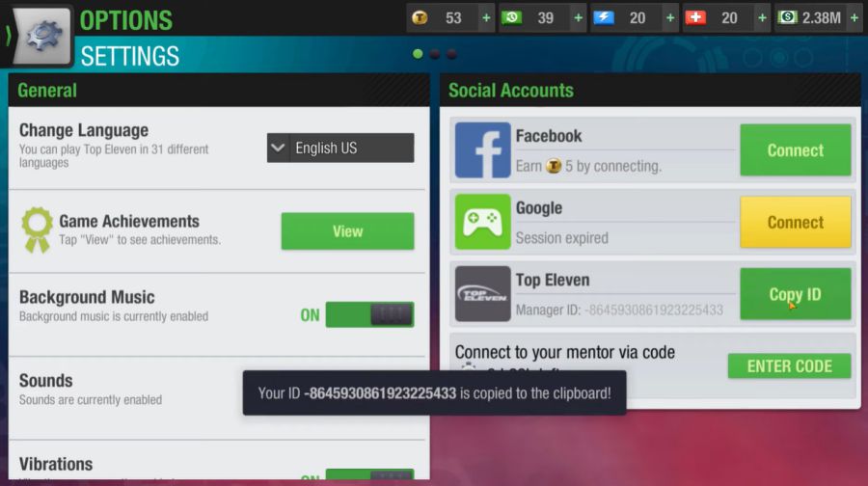The height and width of the screenshot is (486, 868).
Task: Tap the Top Eleven logo icon
Action: 483,294
